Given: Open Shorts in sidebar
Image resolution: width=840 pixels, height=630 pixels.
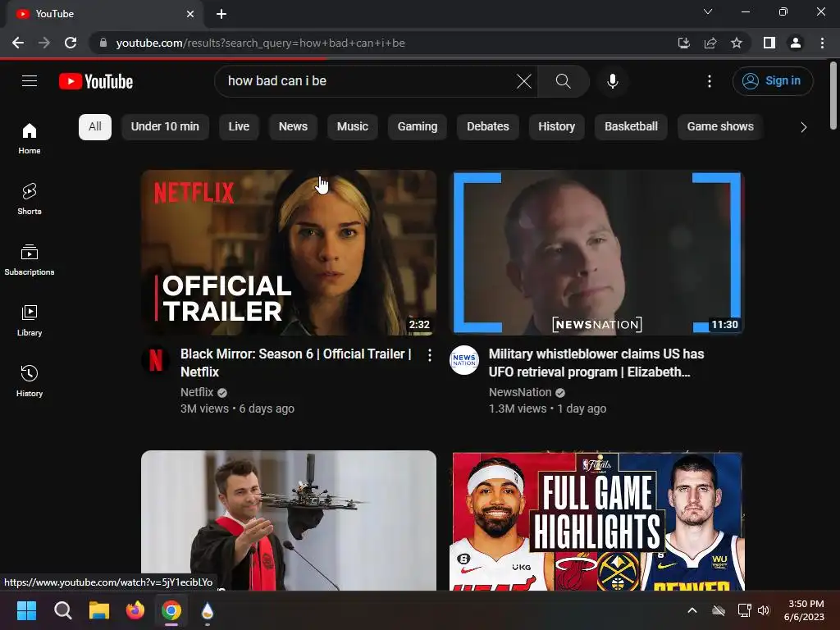Looking at the screenshot, I should coord(30,199).
